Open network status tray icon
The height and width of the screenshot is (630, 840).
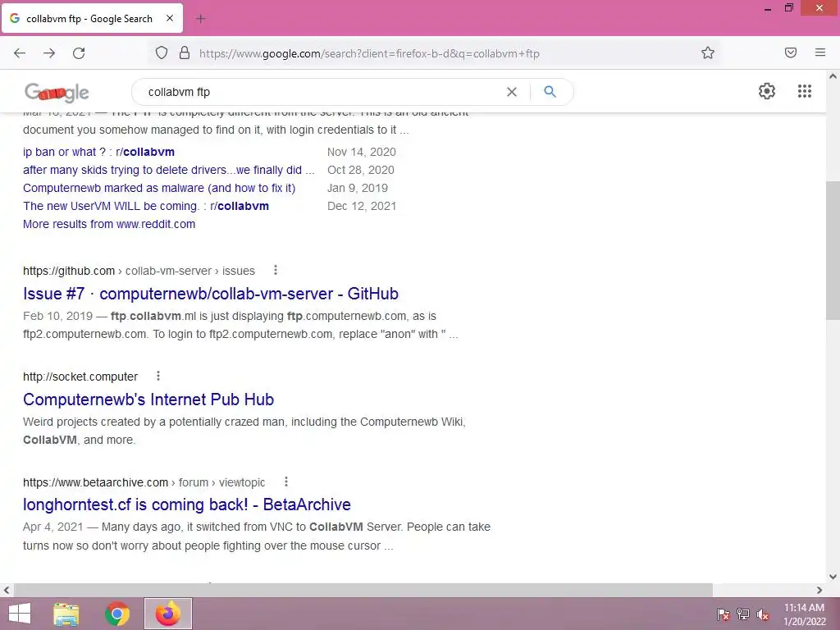coord(743,614)
